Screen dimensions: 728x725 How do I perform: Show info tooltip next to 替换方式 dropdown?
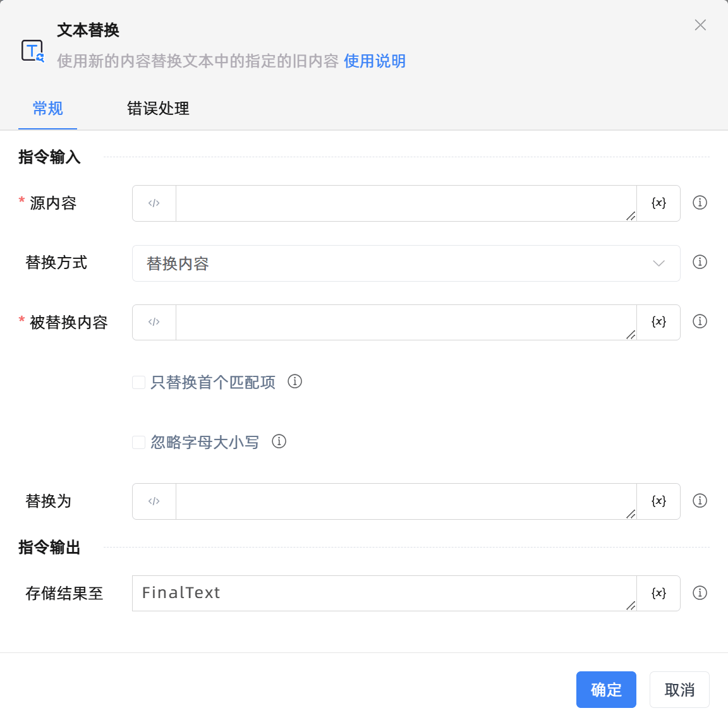(x=700, y=262)
